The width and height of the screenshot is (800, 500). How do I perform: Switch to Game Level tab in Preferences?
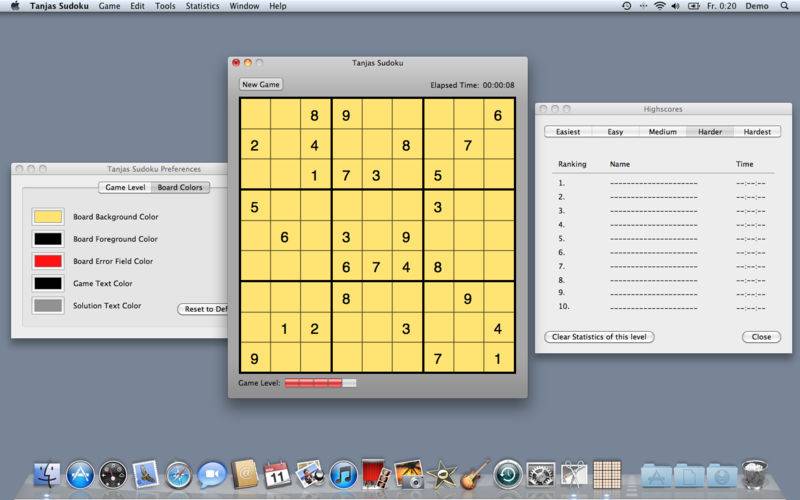(x=125, y=187)
